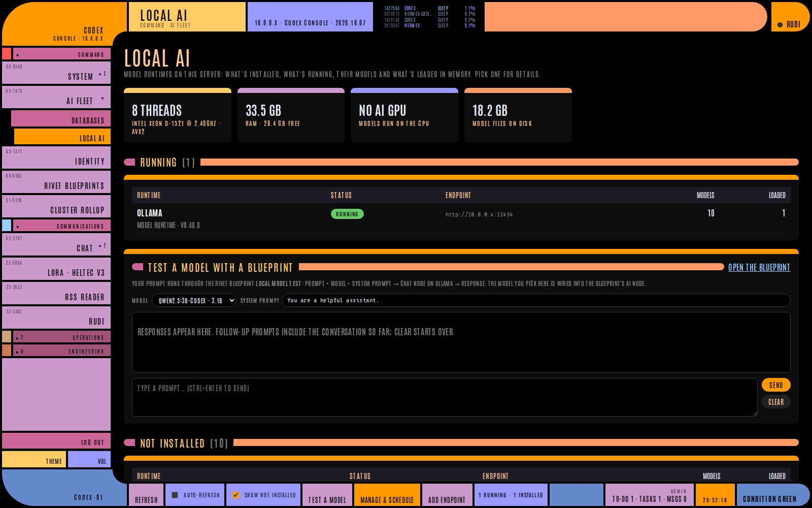The image size is (812, 508).
Task: Open the Identity page
Action: 56,157
